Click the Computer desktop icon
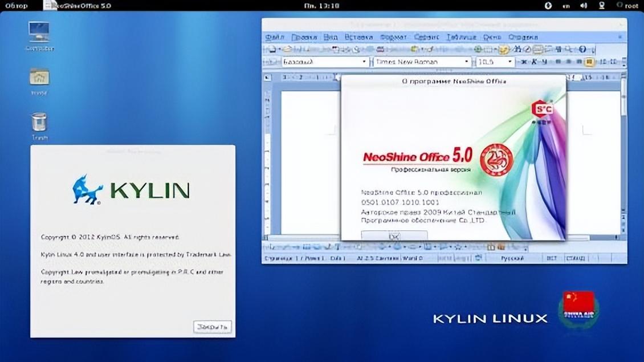 point(39,36)
